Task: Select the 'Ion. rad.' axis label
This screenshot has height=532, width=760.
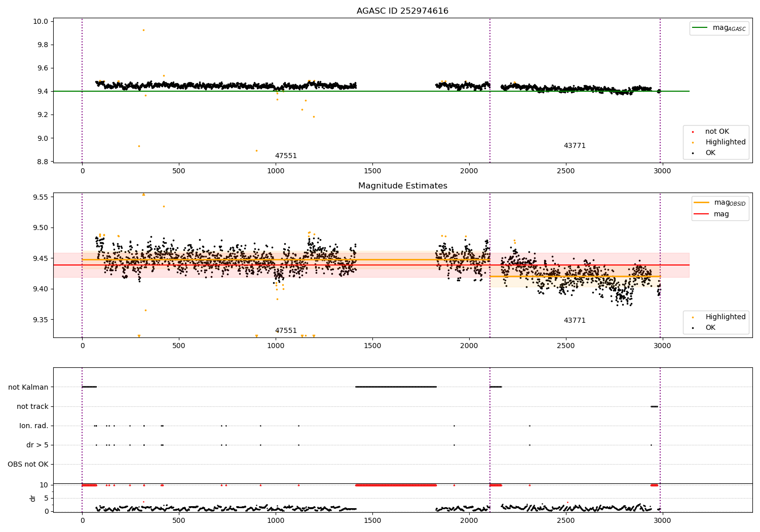Action: coord(34,426)
